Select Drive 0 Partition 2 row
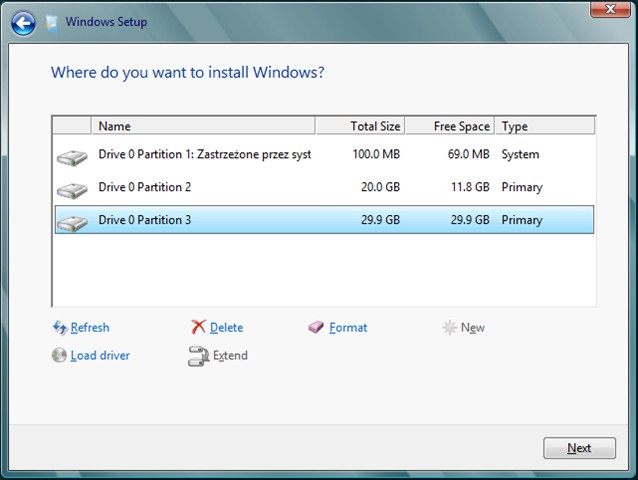Screen dimensions: 638x480 300,187
